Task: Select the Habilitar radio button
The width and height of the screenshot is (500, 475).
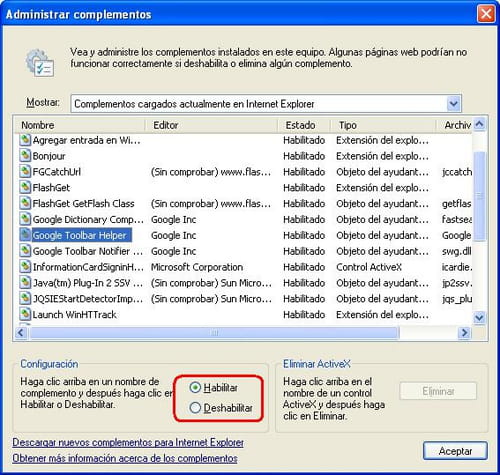Action: click(195, 387)
